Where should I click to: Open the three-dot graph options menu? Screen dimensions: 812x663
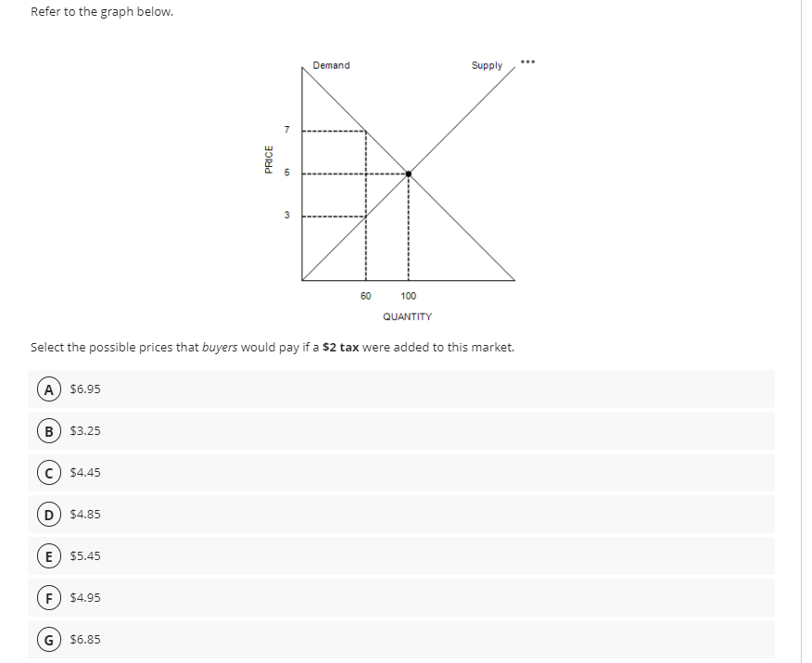point(527,62)
